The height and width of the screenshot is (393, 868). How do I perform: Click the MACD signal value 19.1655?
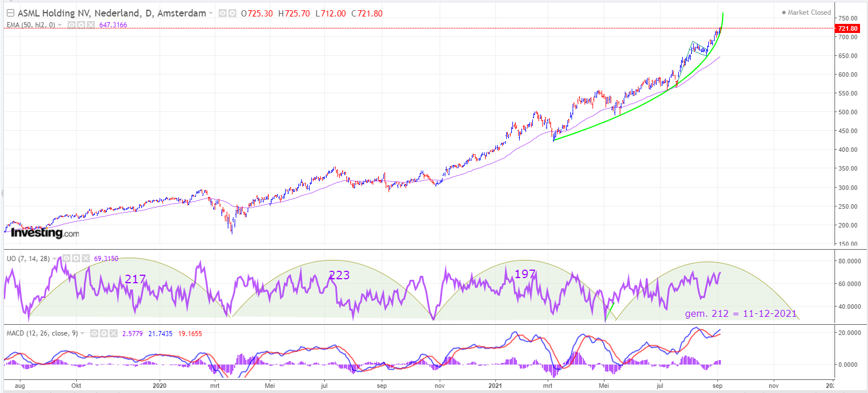pos(190,333)
